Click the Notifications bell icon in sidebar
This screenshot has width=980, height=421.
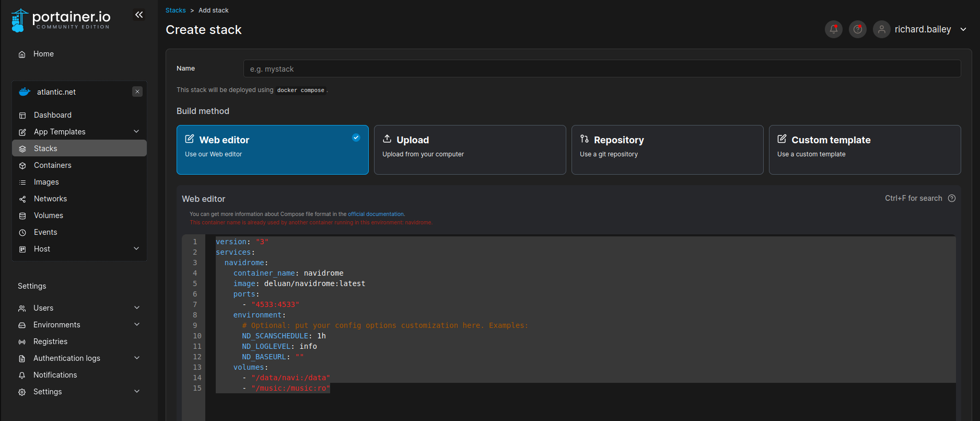(22, 376)
